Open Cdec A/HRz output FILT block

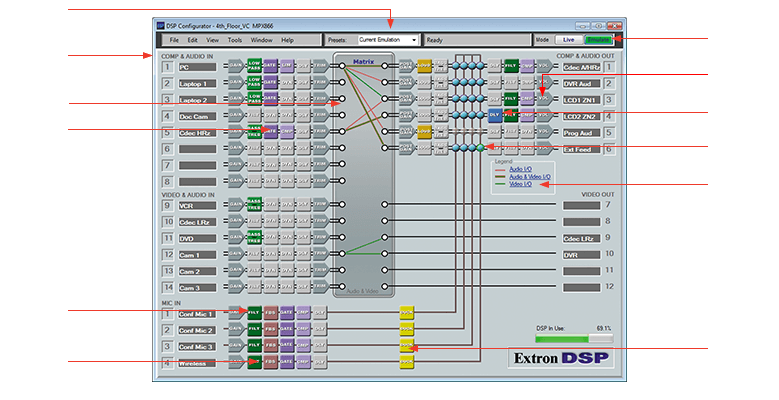(x=511, y=66)
